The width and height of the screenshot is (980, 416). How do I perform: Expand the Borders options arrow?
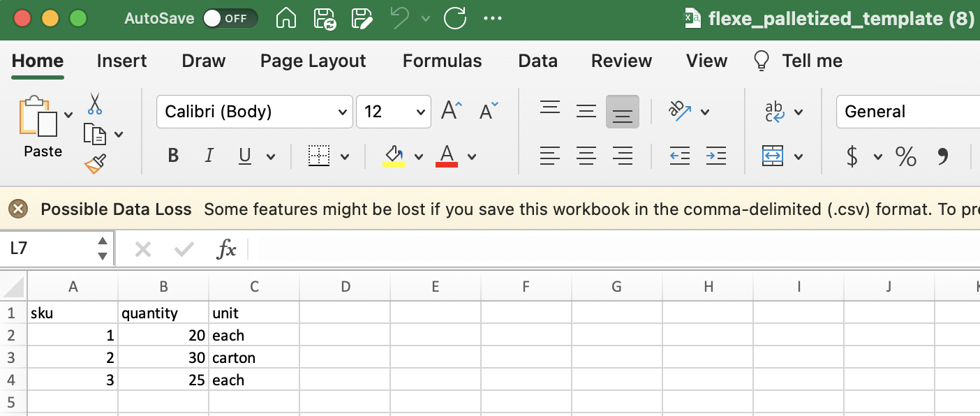point(345,157)
